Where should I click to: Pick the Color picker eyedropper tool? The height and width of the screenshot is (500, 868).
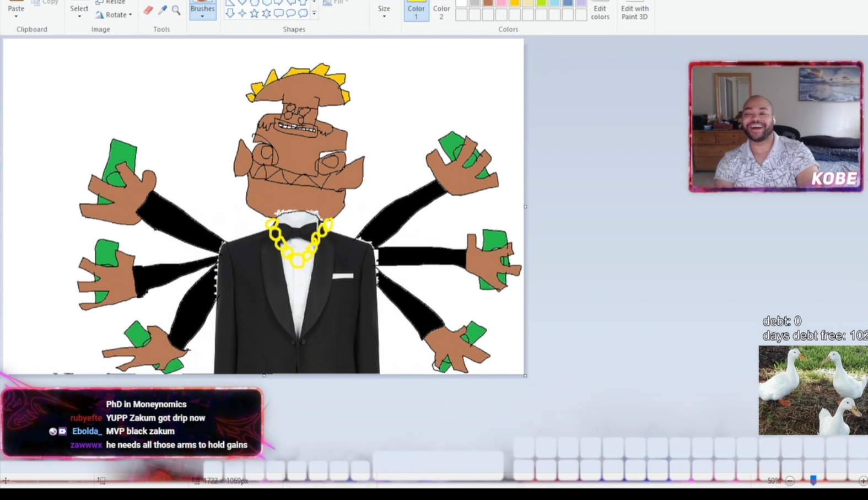(x=163, y=10)
